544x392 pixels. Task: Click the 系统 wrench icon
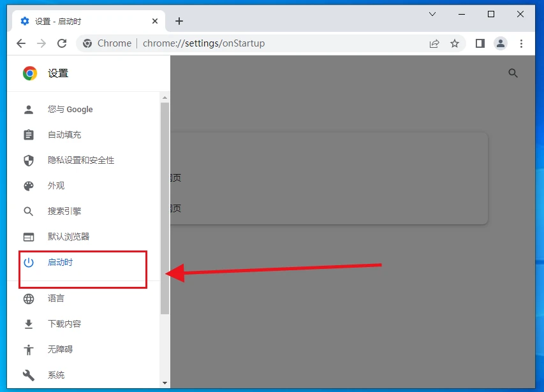coord(28,374)
